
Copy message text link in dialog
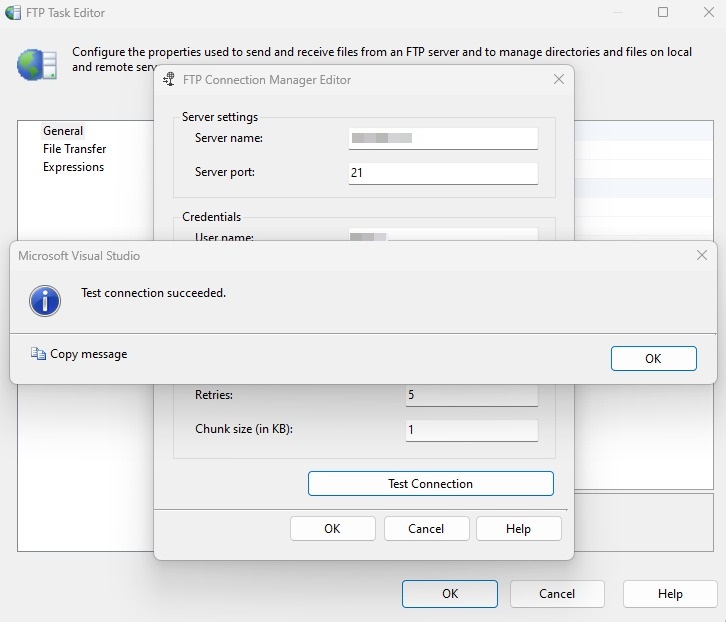pos(88,354)
